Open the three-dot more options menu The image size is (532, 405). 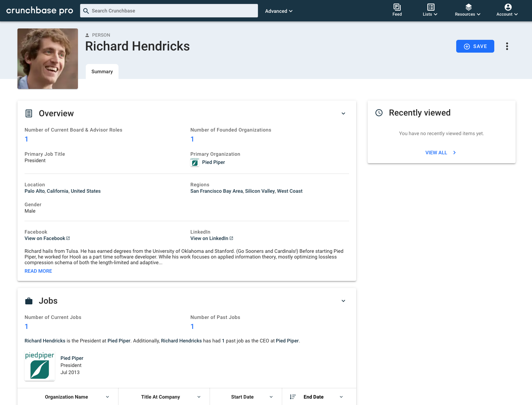507,46
